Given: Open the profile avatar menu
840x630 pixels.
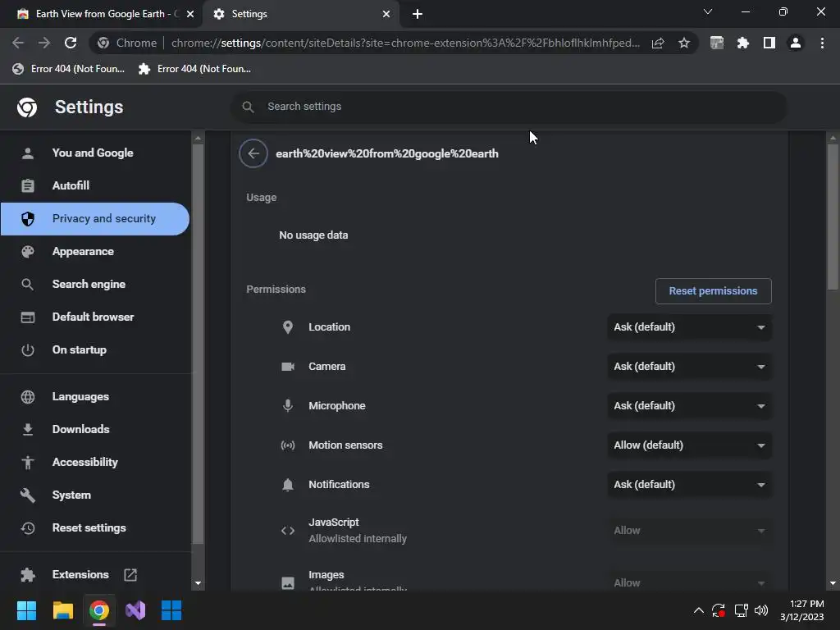Looking at the screenshot, I should pyautogui.click(x=796, y=43).
